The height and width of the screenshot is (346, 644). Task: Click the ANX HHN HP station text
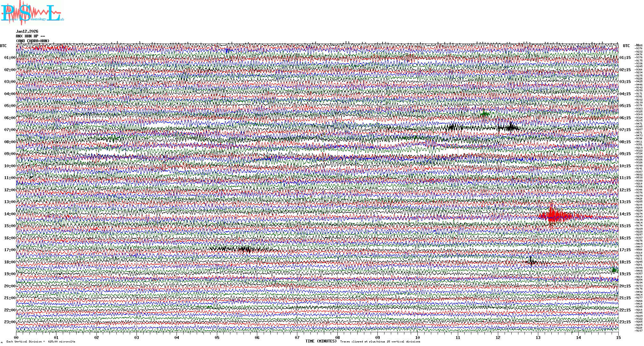click(30, 36)
